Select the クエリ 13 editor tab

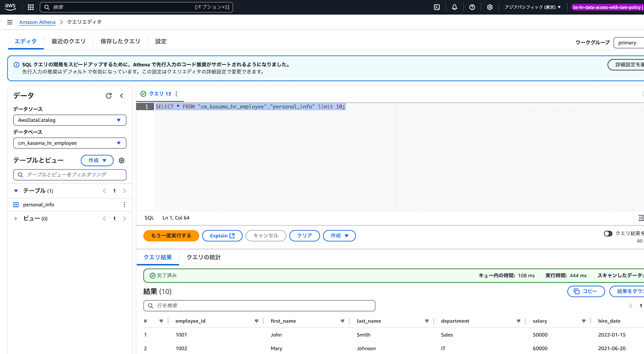(160, 94)
